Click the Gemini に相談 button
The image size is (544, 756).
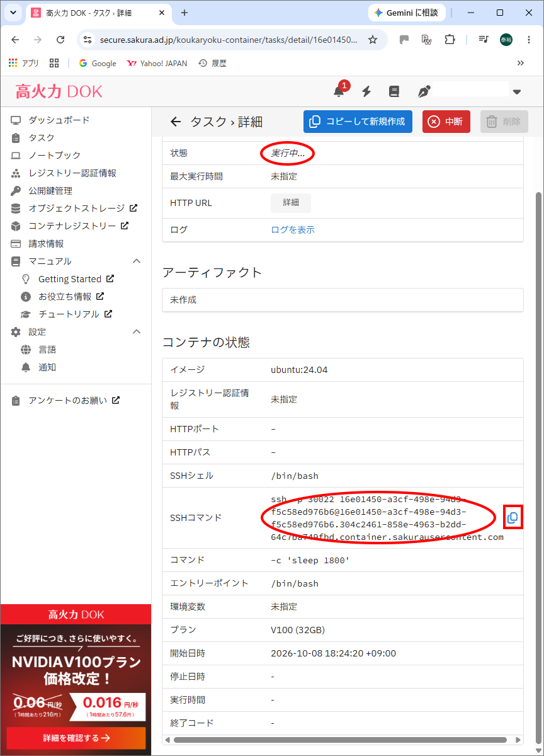(x=407, y=13)
